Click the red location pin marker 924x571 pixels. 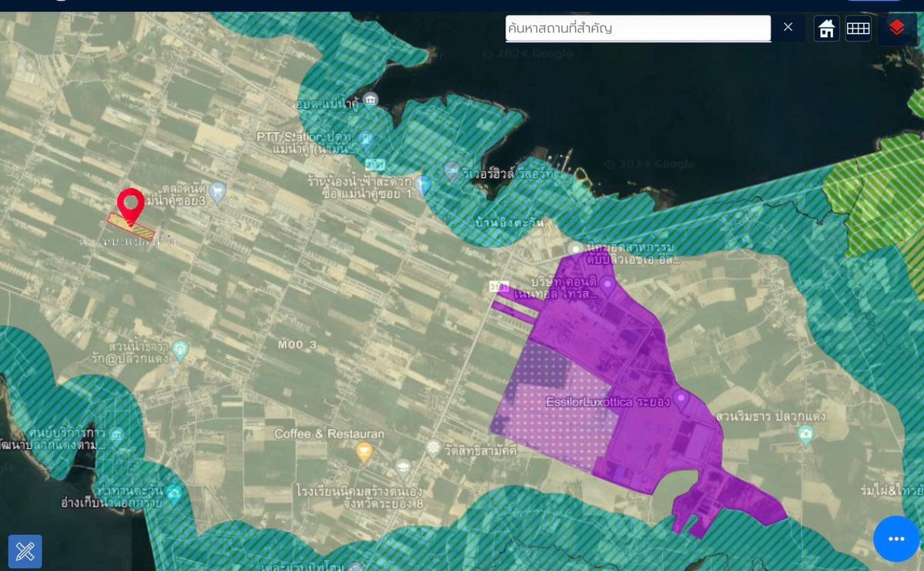click(x=131, y=204)
